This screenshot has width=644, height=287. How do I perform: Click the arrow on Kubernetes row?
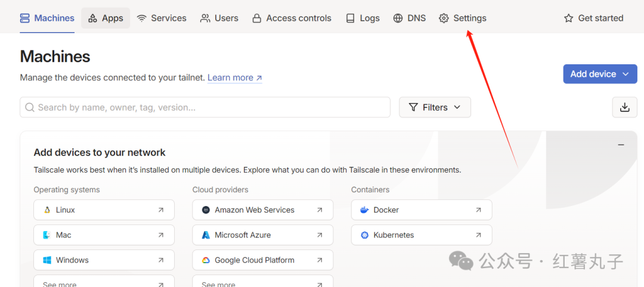(478, 235)
